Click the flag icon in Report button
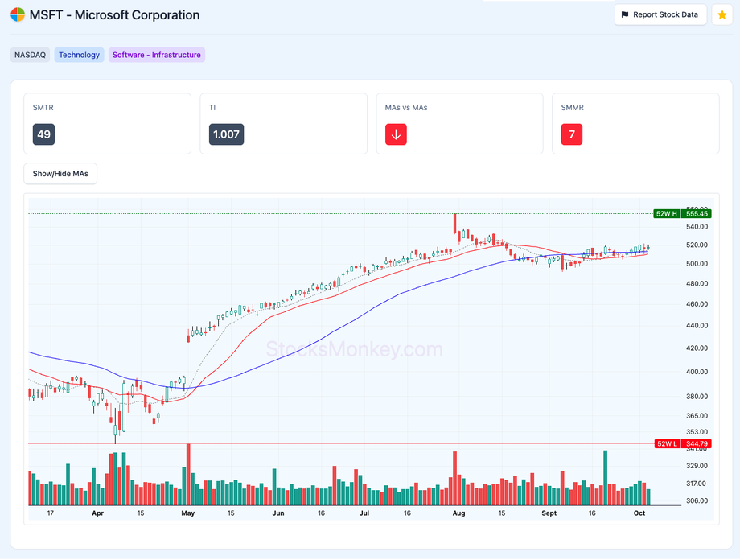 [625, 14]
